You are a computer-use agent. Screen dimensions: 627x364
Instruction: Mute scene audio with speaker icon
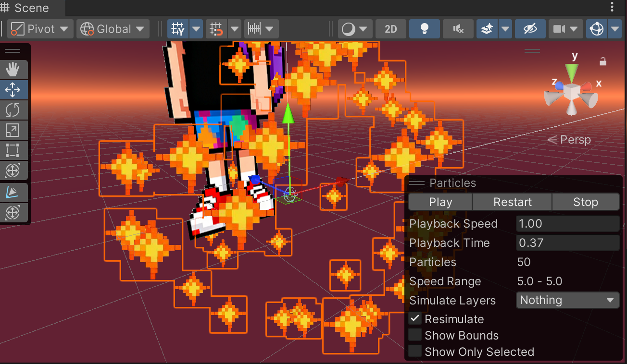point(458,29)
